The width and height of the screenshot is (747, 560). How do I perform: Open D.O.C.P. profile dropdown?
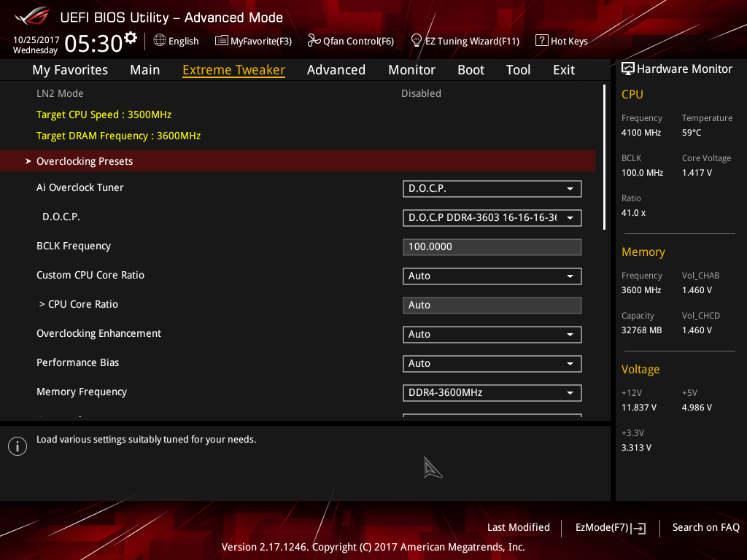pos(492,217)
